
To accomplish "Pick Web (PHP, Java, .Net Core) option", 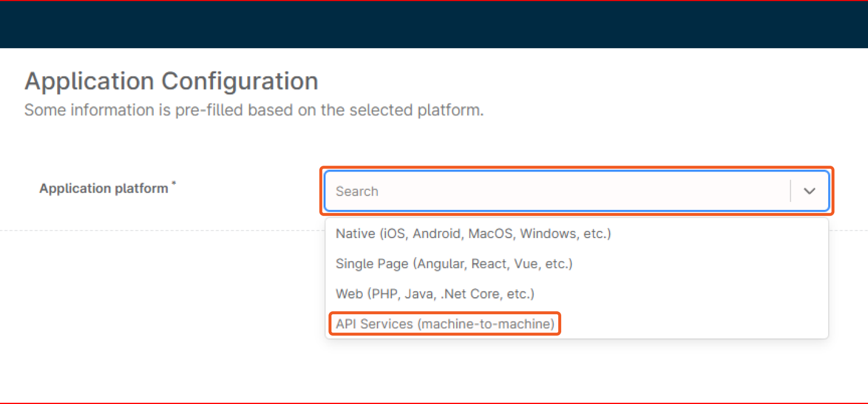I will click(x=435, y=293).
